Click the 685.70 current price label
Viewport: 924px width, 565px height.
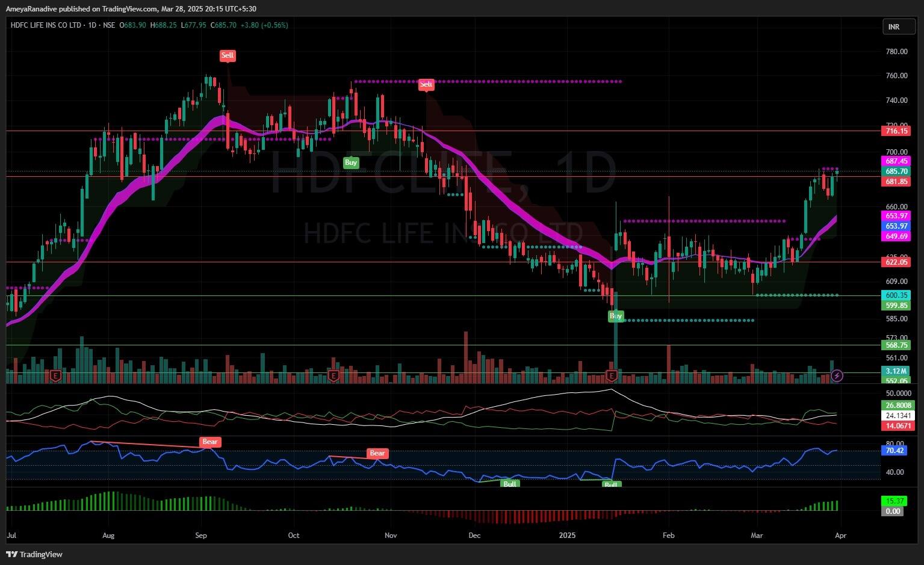click(x=896, y=171)
